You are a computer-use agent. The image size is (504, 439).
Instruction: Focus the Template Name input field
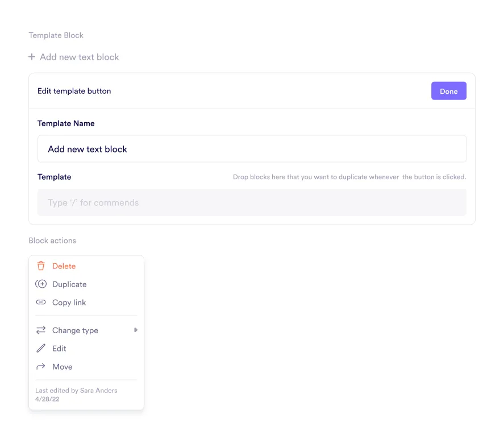252,149
